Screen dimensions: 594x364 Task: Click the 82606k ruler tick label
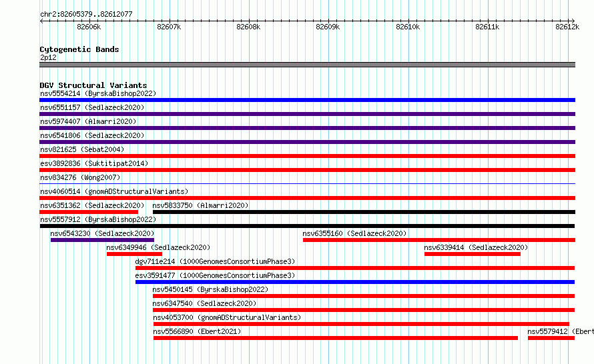coord(89,27)
